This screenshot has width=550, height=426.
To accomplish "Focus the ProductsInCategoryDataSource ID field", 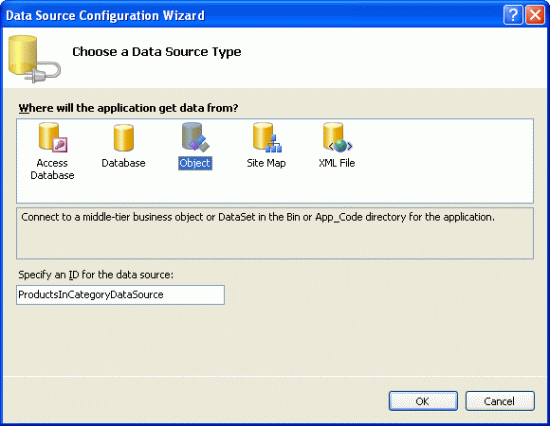I will coord(120,295).
